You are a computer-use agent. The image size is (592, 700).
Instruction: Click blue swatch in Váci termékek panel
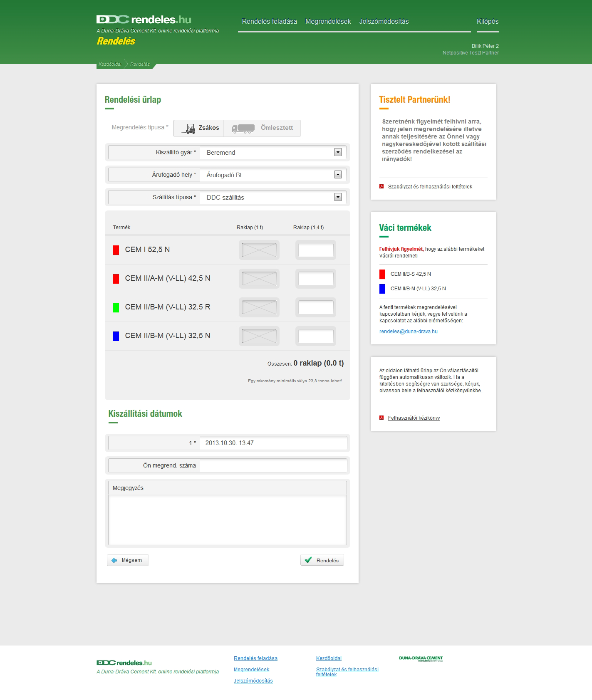pos(382,289)
